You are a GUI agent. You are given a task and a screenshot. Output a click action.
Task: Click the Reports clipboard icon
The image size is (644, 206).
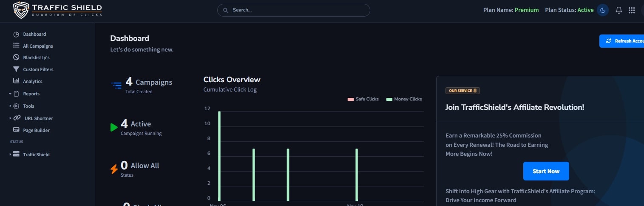16,94
